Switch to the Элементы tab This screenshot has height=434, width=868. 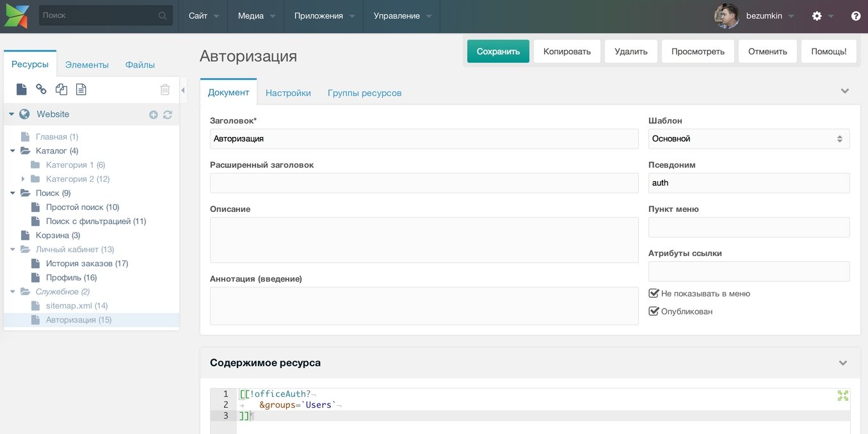click(x=87, y=65)
